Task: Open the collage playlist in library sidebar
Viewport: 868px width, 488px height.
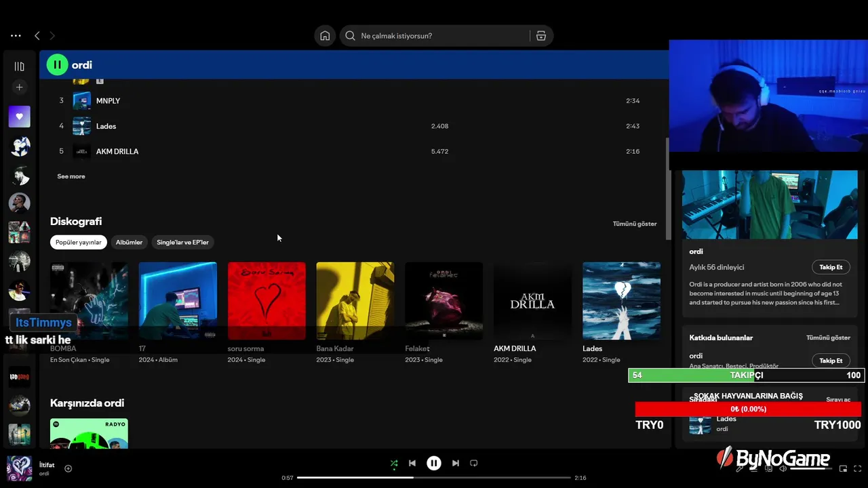Action: [x=19, y=232]
